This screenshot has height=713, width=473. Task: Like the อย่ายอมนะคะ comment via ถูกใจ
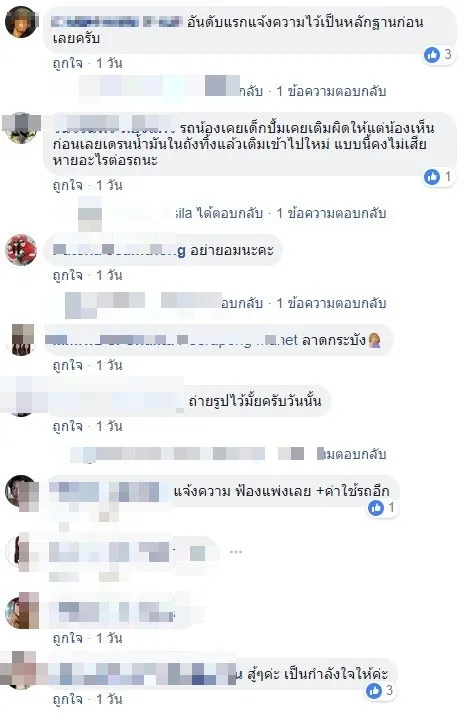point(68,275)
